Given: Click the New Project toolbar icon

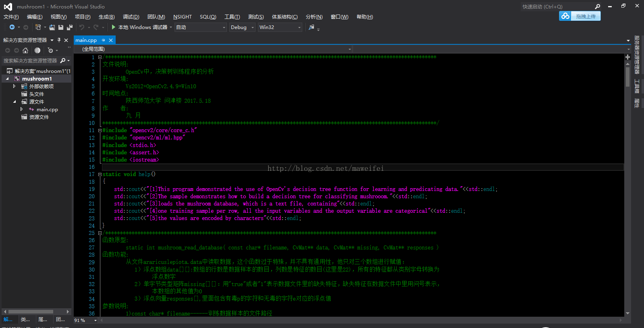Looking at the screenshot, I should coord(38,27).
